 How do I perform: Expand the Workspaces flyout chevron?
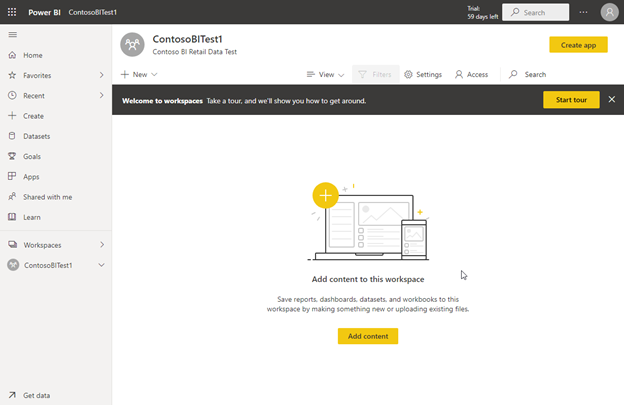[x=102, y=245]
